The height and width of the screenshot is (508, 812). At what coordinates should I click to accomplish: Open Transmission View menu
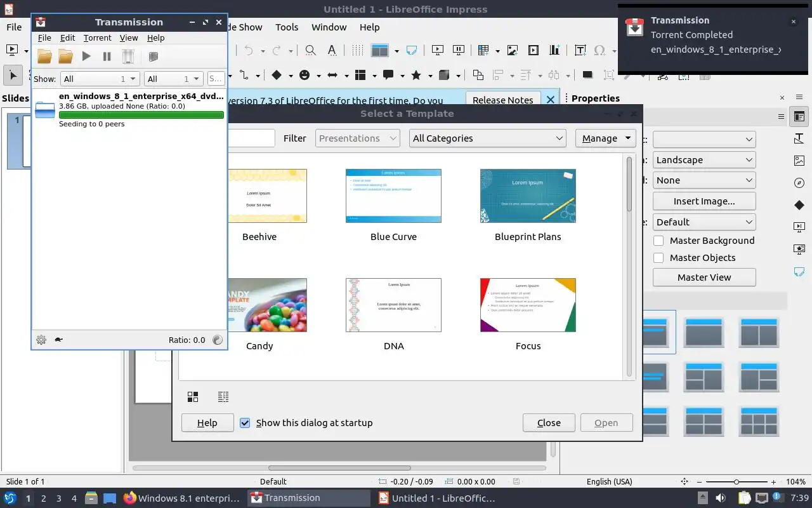click(x=129, y=38)
